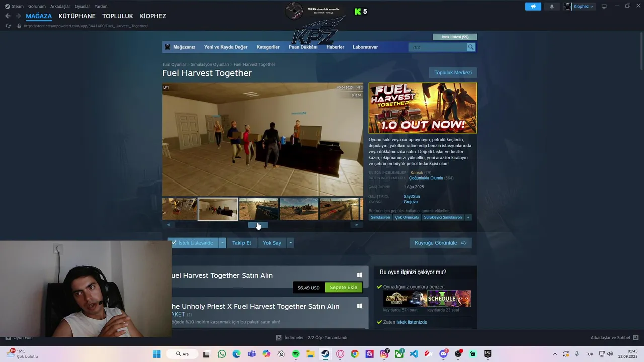Switch to the KİOPHEZ profile tab
This screenshot has width=644, height=362.
click(153, 16)
